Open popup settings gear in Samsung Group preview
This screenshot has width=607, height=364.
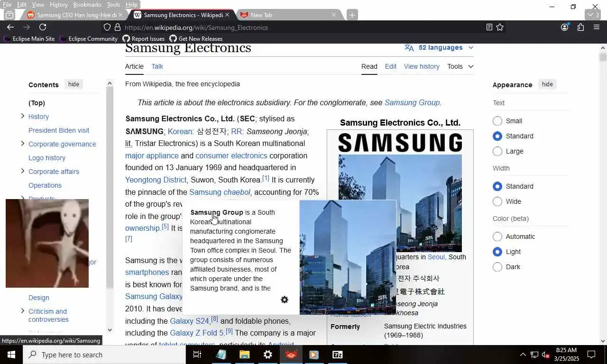tap(285, 300)
